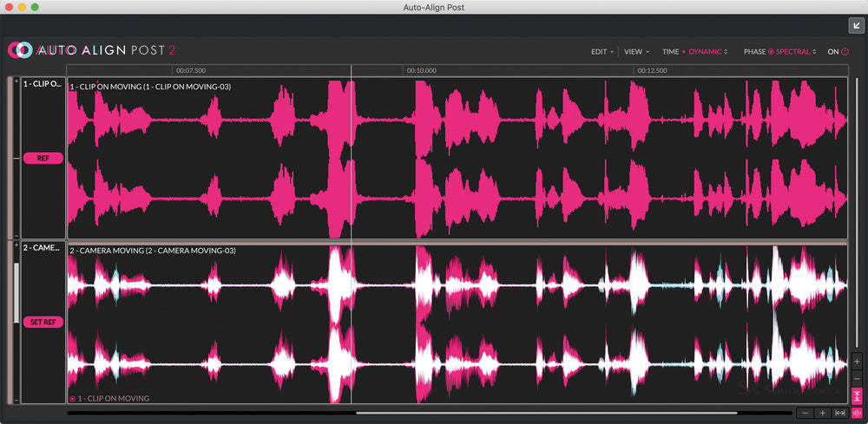Click the macOS yellow minimize button
This screenshot has height=424, width=868.
[23, 7]
